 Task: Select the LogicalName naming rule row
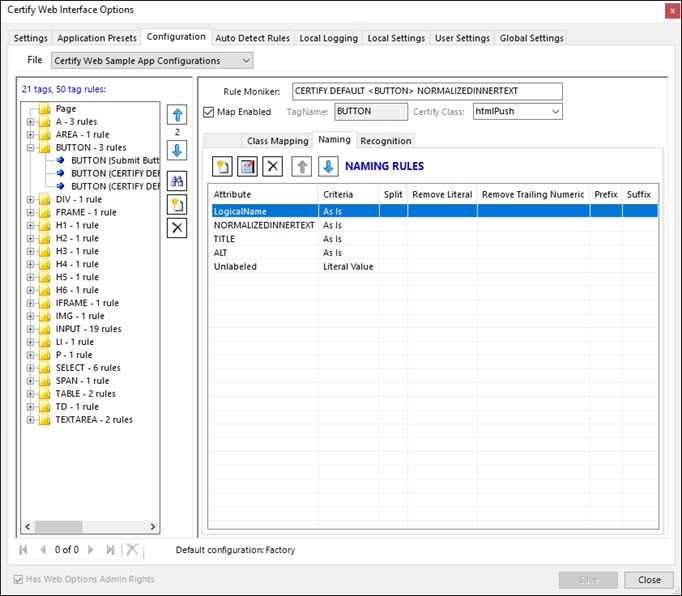pyautogui.click(x=435, y=211)
